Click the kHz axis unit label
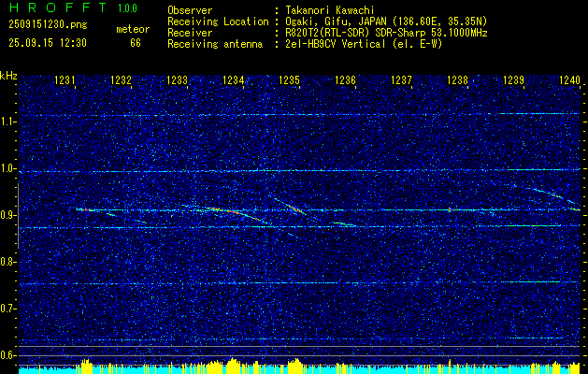This screenshot has height=374, width=588. [x=8, y=76]
